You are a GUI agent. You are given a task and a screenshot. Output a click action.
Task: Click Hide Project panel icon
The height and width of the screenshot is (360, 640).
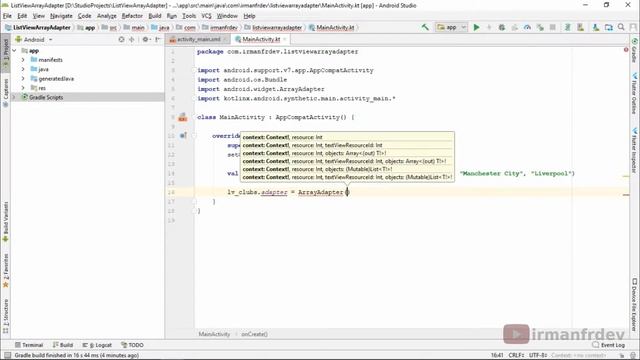tap(158, 40)
